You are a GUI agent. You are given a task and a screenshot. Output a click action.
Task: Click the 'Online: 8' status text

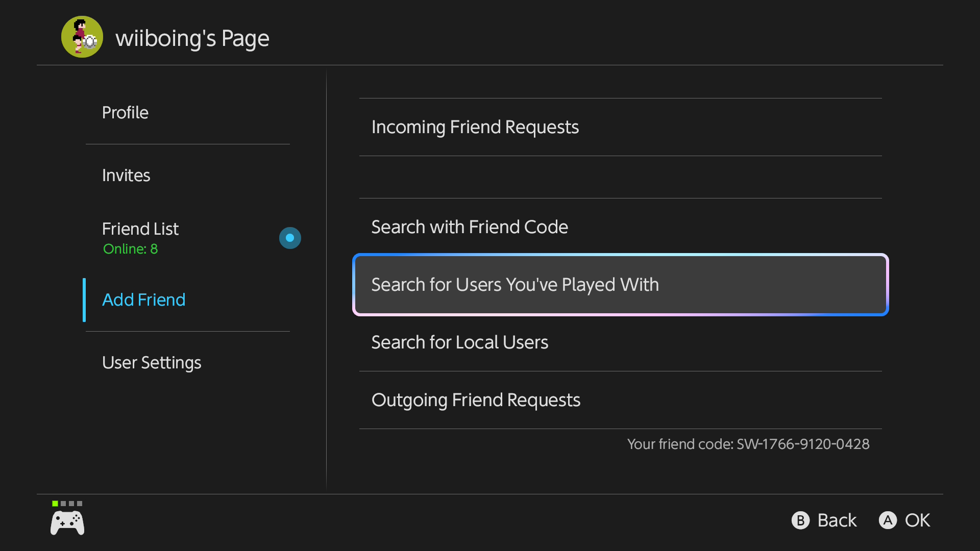pyautogui.click(x=130, y=249)
